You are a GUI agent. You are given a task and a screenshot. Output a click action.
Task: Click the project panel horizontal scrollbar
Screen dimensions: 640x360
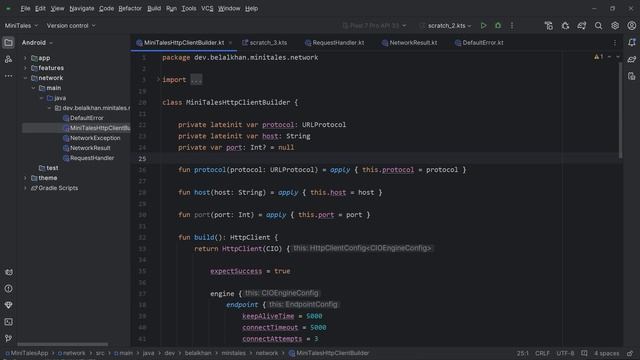[x=62, y=344]
